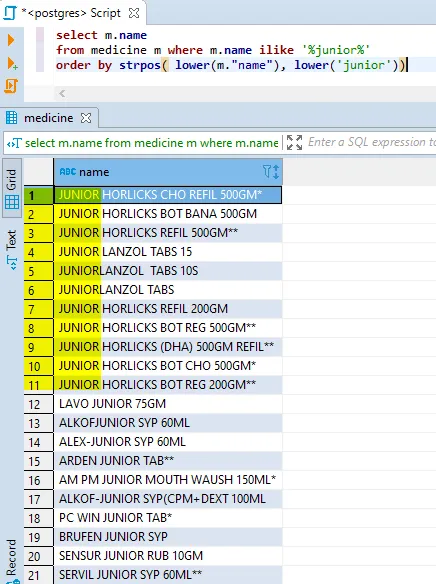Viewport: 436px width, 584px height.
Task: Click the table icon on the medicine tab
Action: 11,118
